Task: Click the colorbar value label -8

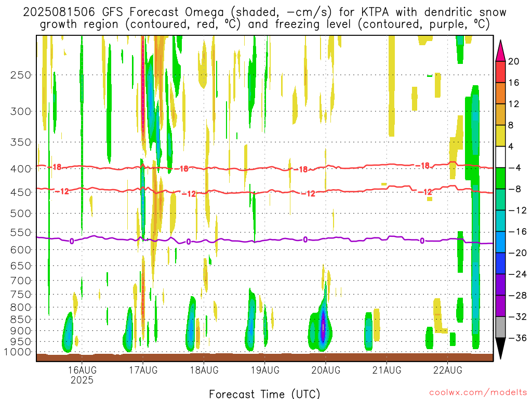Action: click(x=515, y=189)
